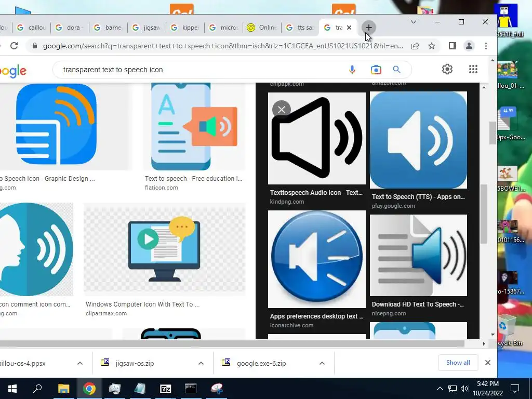Search by image with camera icon
Image resolution: width=532 pixels, height=399 pixels.
(376, 70)
